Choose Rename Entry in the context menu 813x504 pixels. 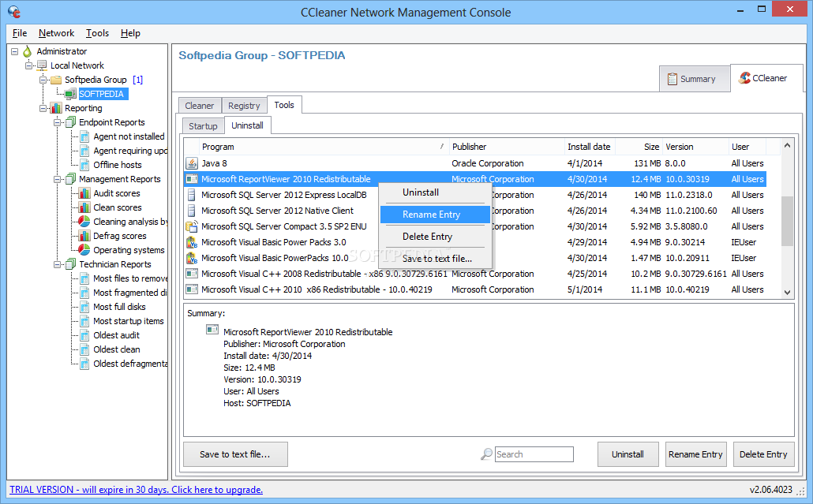435,215
